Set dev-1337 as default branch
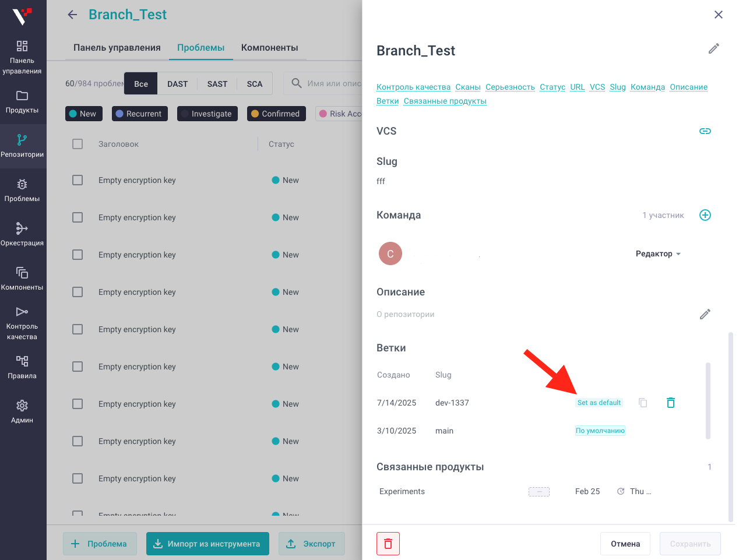The width and height of the screenshot is (739, 560). (599, 403)
